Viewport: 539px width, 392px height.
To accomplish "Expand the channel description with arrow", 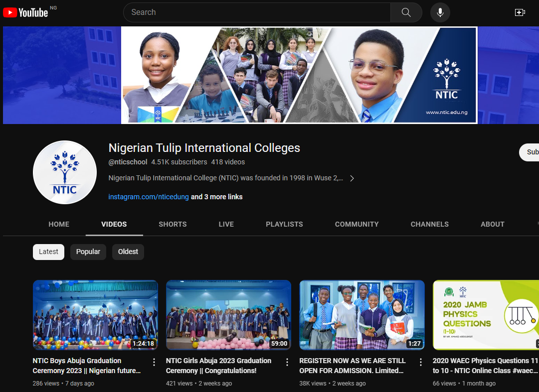I will click(352, 178).
